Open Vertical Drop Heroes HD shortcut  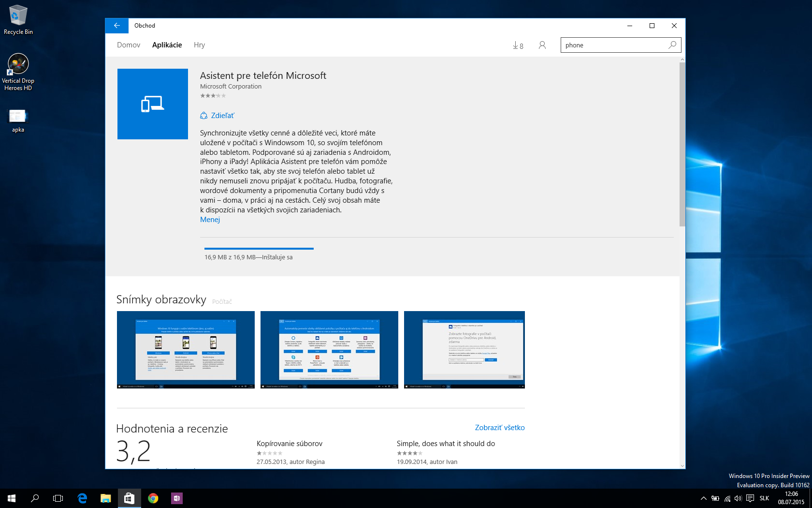[18, 73]
